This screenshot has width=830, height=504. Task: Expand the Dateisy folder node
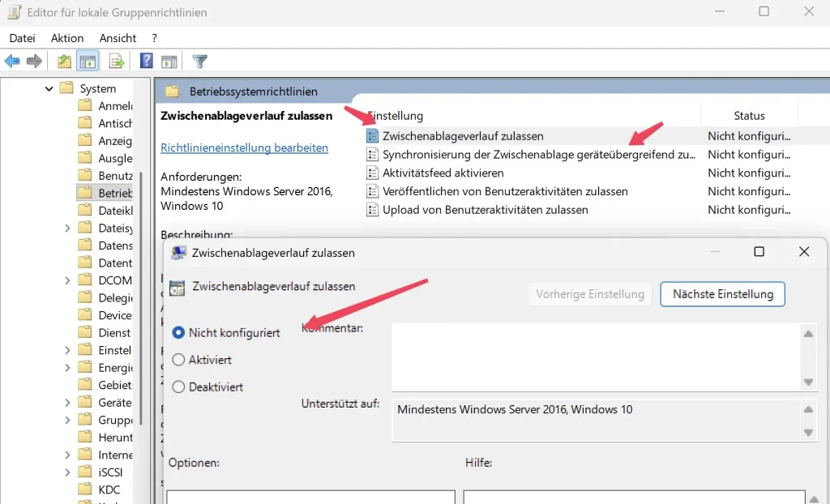(67, 229)
